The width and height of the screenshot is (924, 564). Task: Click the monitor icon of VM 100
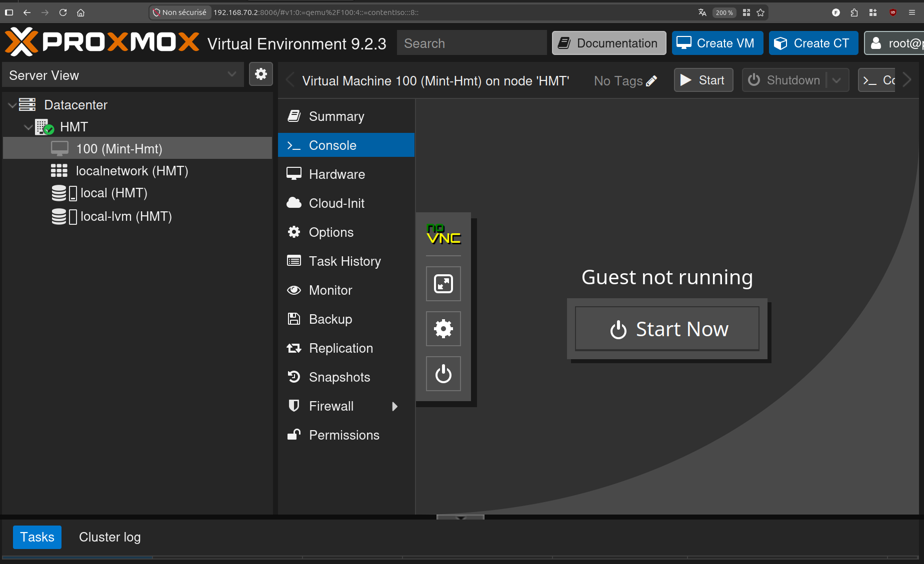point(59,148)
